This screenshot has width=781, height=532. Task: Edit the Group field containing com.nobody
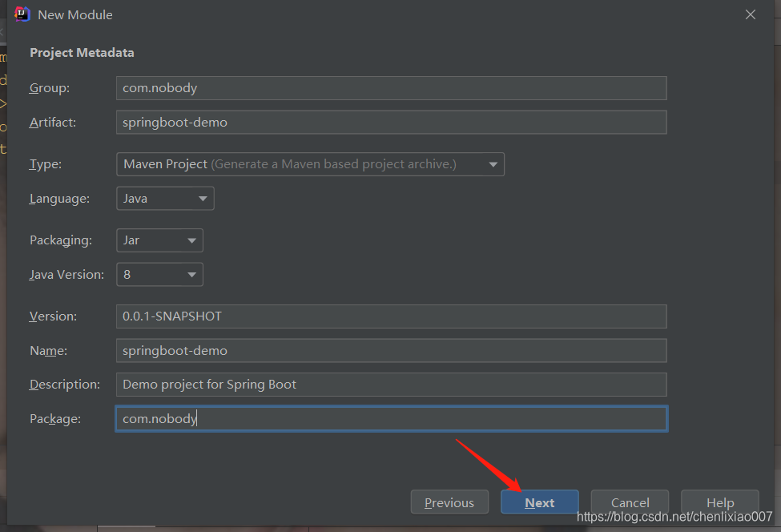pos(391,88)
